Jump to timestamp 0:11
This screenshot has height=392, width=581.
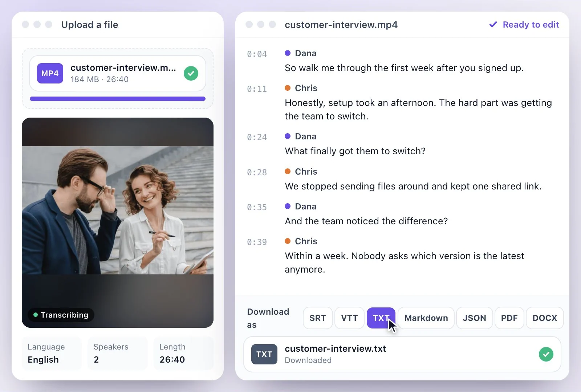257,89
